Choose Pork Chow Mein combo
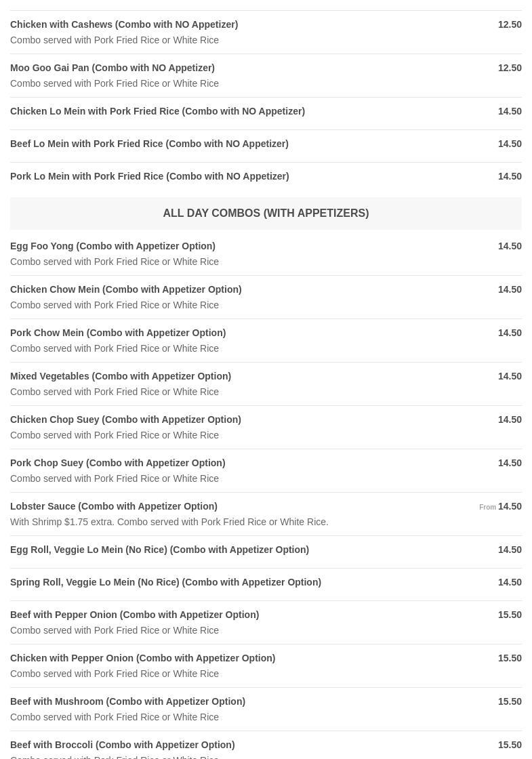The image size is (532, 759). (118, 333)
